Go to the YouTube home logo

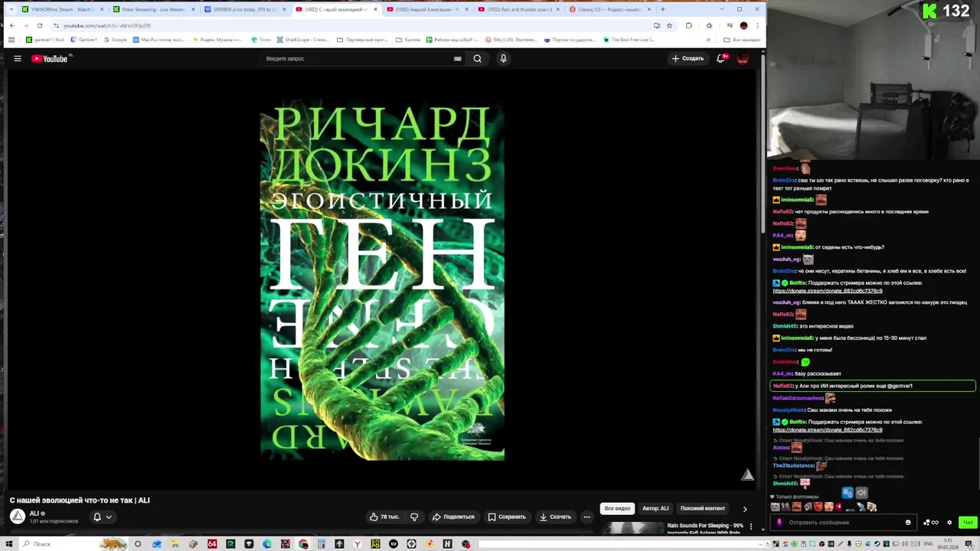50,59
